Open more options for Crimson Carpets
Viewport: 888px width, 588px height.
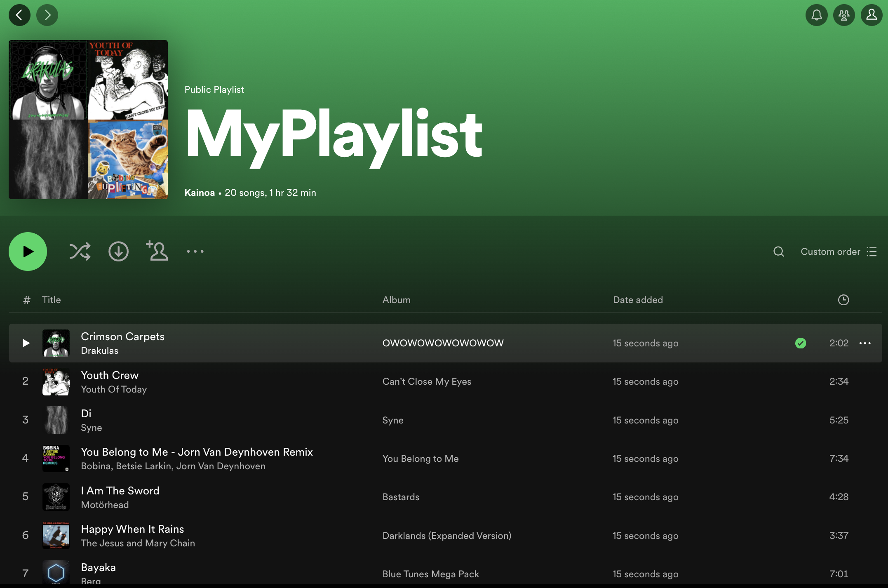[865, 343]
